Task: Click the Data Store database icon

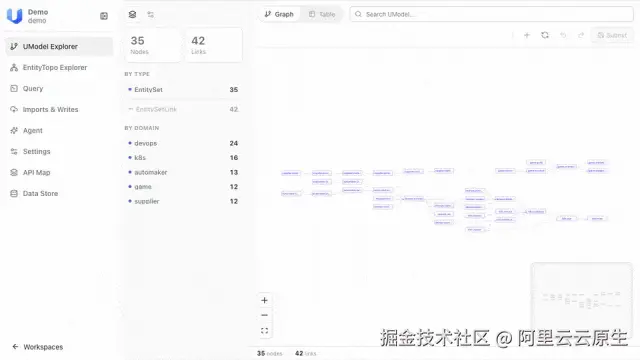Action: tap(14, 193)
